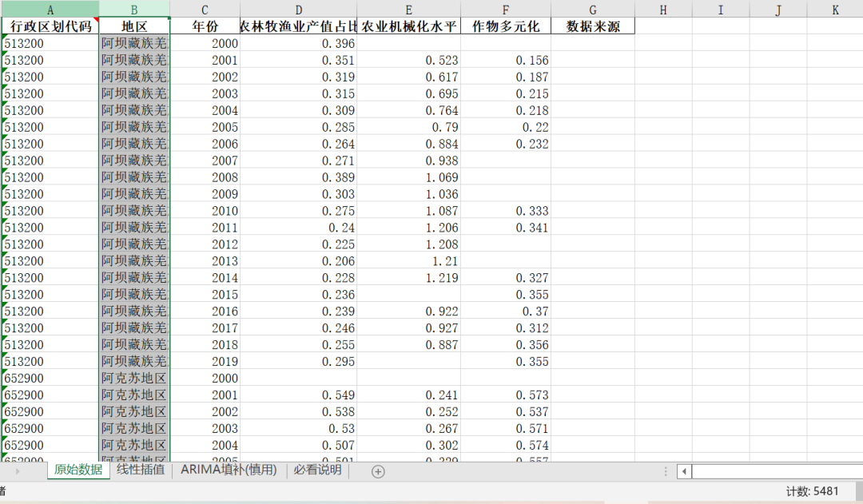The width and height of the screenshot is (863, 504).
Task: Select column J header
Action: [x=778, y=10]
